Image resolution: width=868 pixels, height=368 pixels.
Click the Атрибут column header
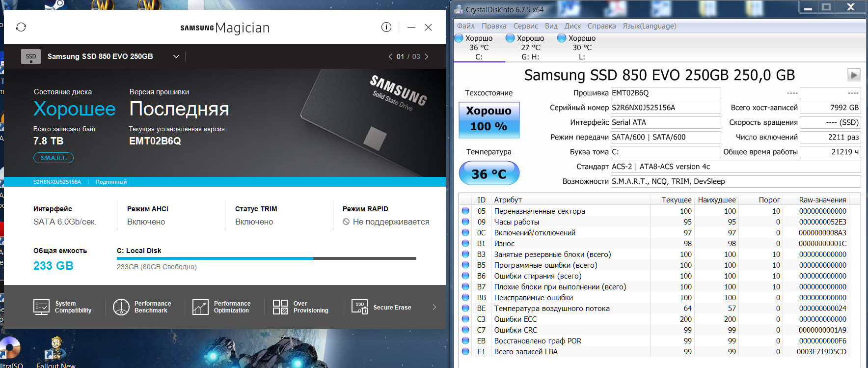[570, 199]
